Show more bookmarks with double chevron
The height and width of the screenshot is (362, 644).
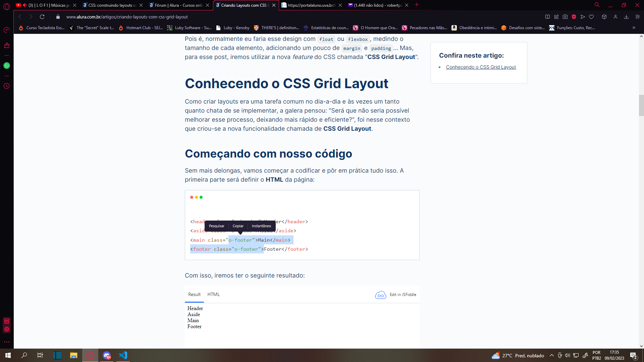click(634, 28)
